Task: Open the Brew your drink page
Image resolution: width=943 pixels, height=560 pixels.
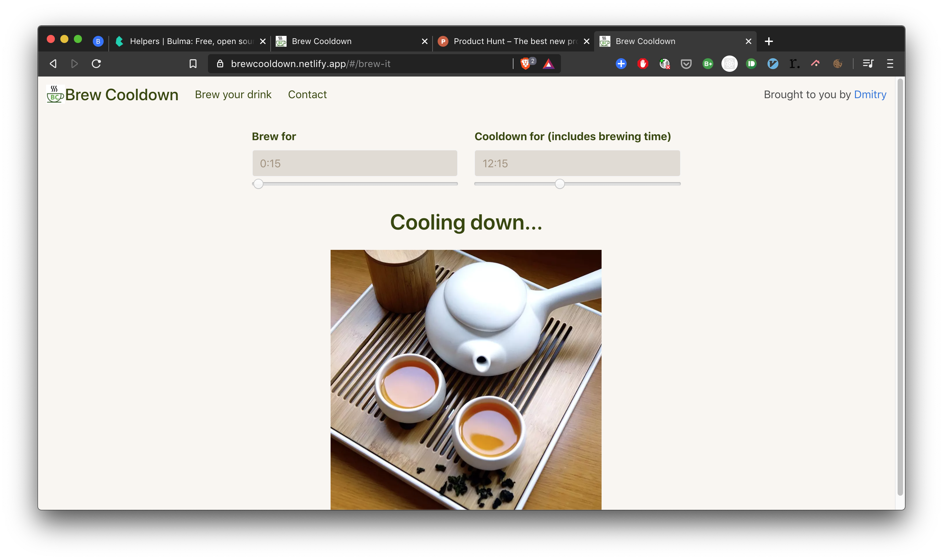Action: click(x=233, y=94)
